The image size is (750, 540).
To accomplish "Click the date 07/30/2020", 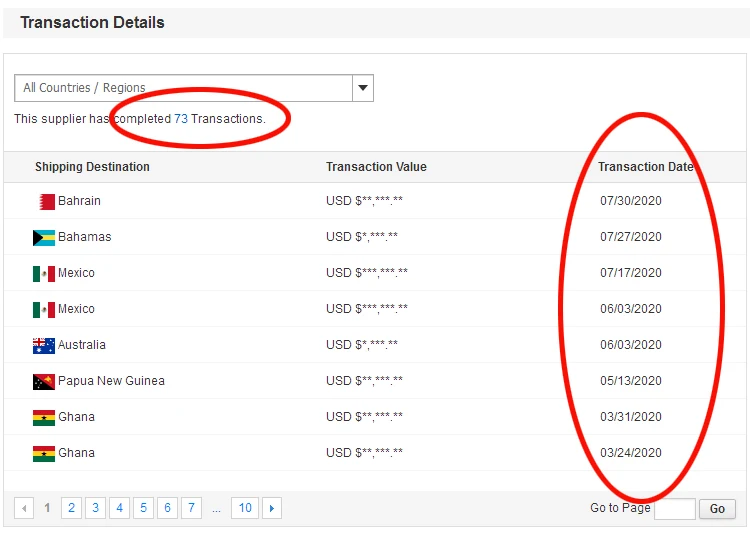I will pos(631,201).
